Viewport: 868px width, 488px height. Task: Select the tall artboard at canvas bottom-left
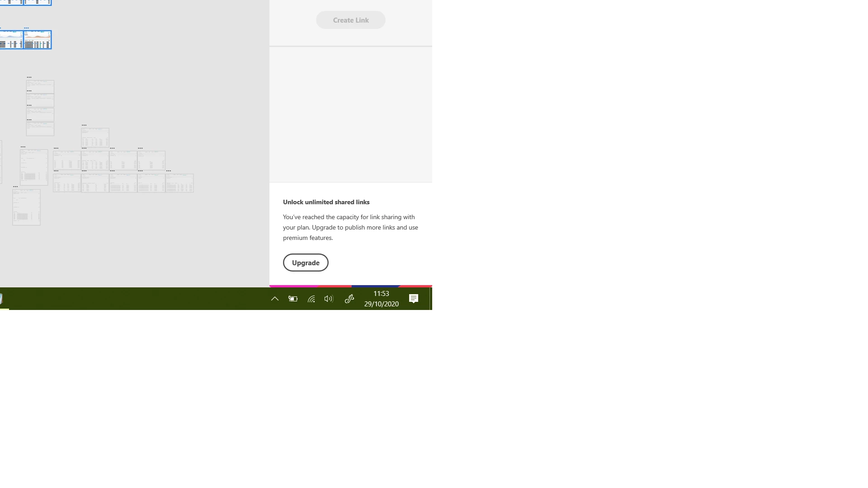[x=26, y=207]
